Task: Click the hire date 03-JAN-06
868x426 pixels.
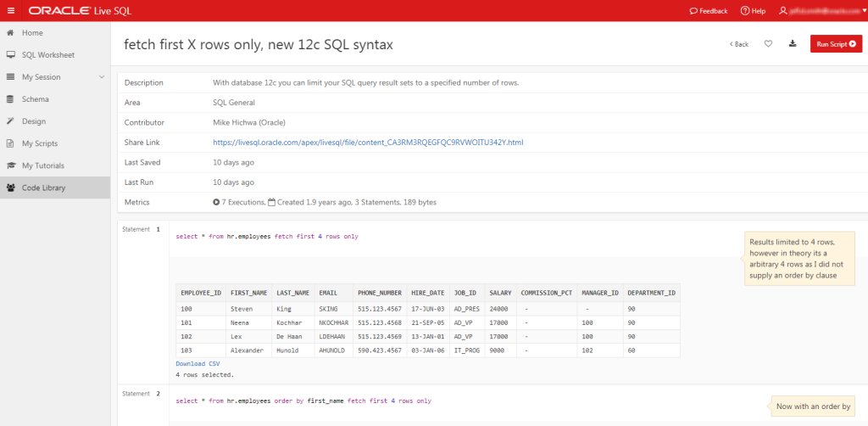Action: pyautogui.click(x=427, y=350)
